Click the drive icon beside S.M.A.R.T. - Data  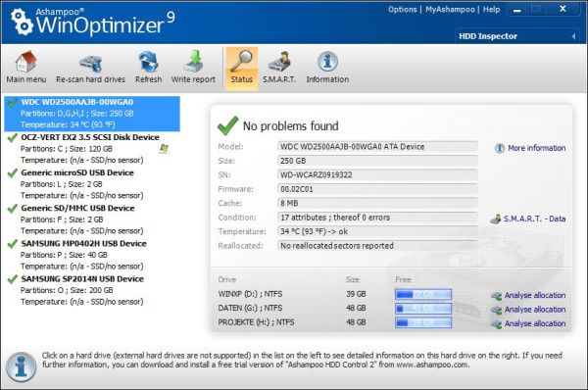point(495,219)
